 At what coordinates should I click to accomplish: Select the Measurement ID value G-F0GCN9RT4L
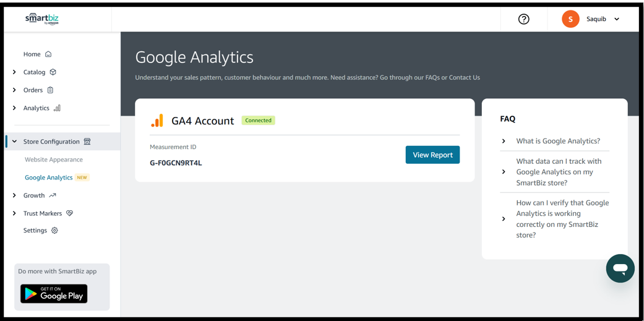coord(176,163)
